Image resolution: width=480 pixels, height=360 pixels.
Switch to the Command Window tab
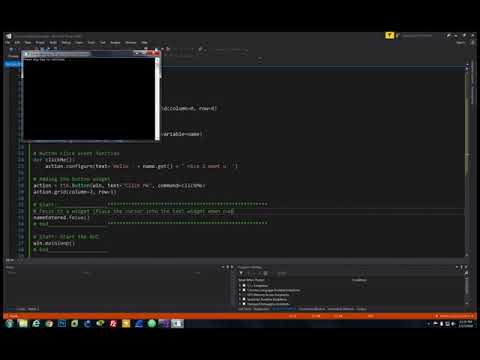pyautogui.click(x=312, y=309)
